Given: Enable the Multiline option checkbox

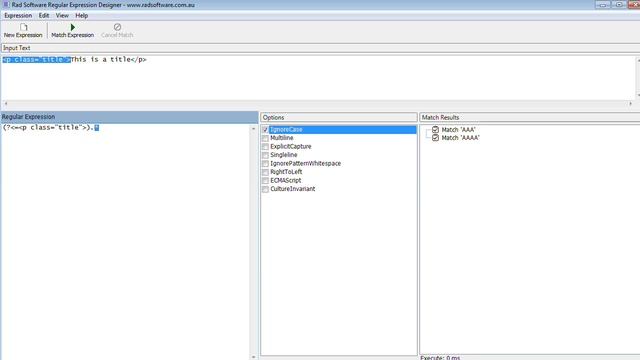Looking at the screenshot, I should [265, 138].
